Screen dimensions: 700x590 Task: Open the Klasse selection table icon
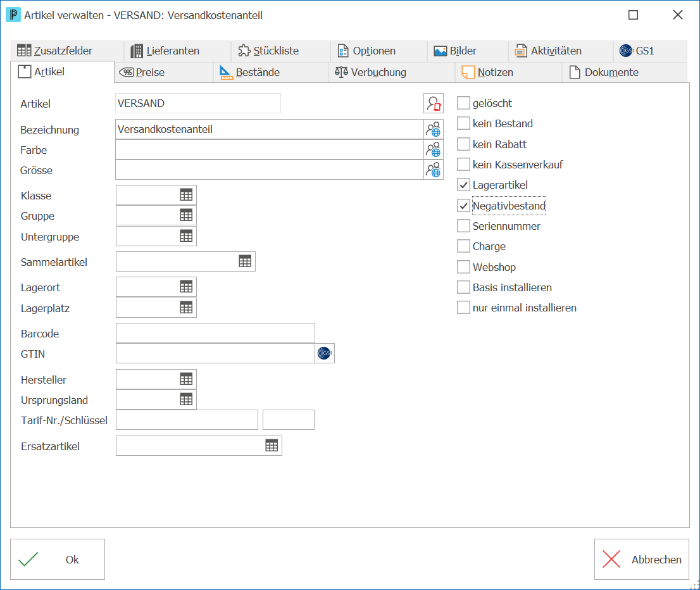[186, 195]
